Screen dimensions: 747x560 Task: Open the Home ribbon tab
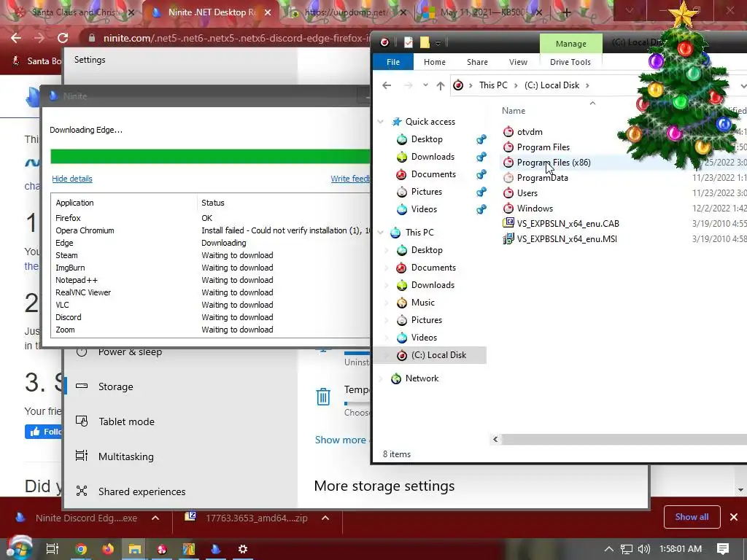click(435, 62)
